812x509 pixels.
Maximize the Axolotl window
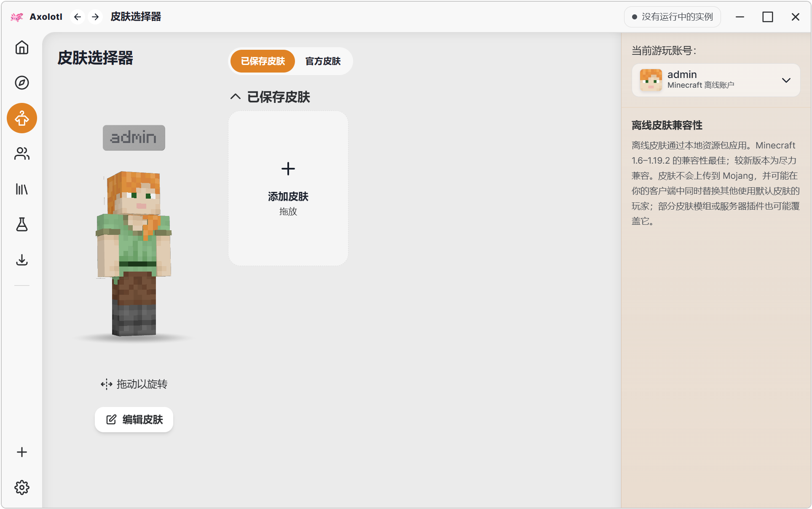pos(768,17)
